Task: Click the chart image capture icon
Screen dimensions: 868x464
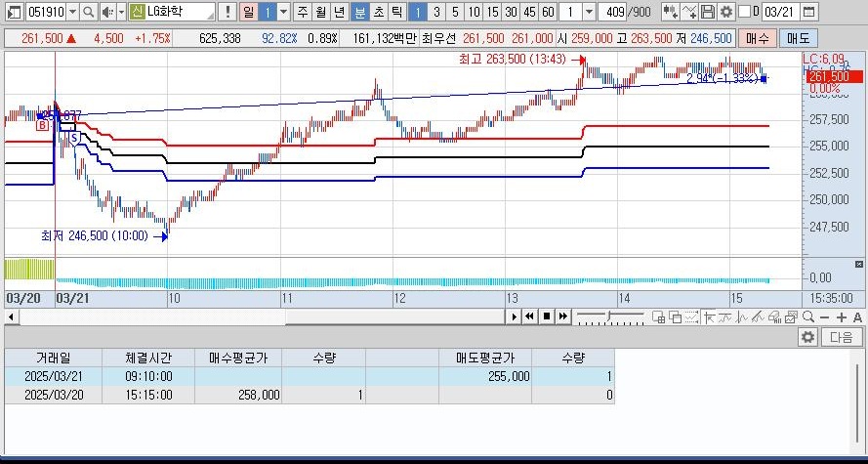Action: pyautogui.click(x=792, y=316)
